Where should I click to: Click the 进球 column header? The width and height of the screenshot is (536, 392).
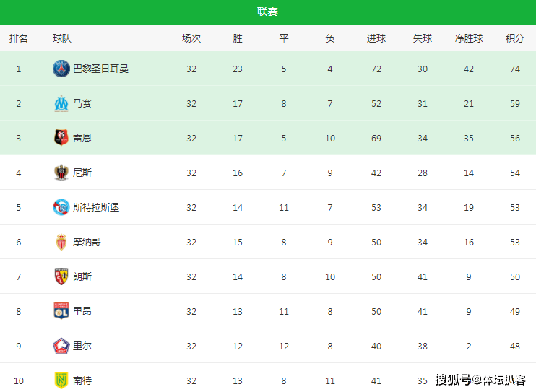coord(376,38)
